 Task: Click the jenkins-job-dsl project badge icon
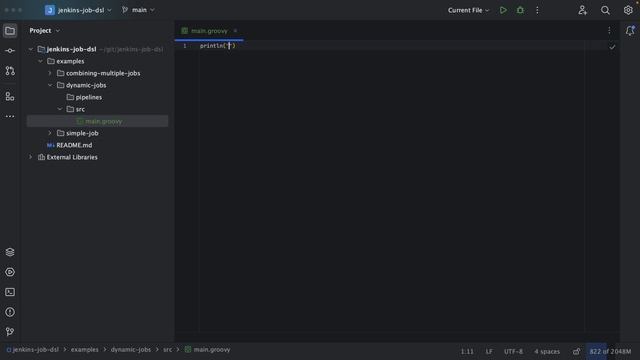click(50, 10)
